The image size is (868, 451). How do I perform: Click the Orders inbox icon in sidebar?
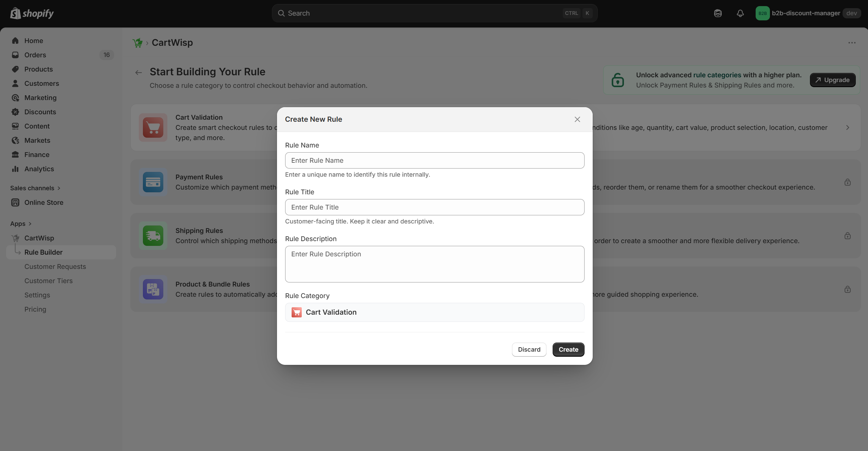point(15,55)
